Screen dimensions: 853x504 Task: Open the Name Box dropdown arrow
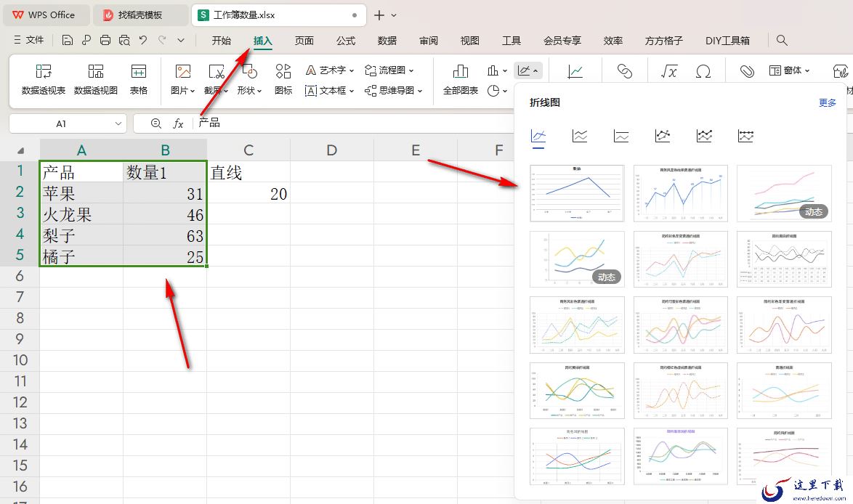118,123
